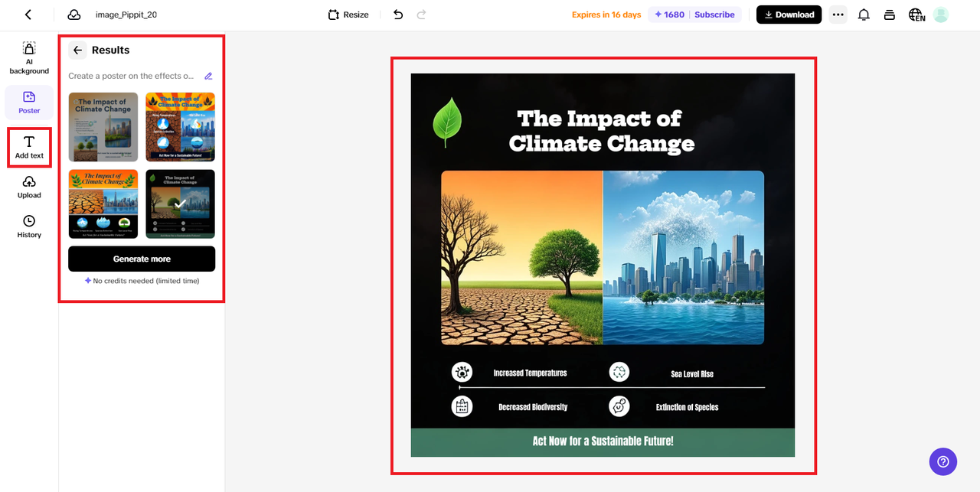Edit the prompt using the pencil icon
980x492 pixels.
(208, 76)
